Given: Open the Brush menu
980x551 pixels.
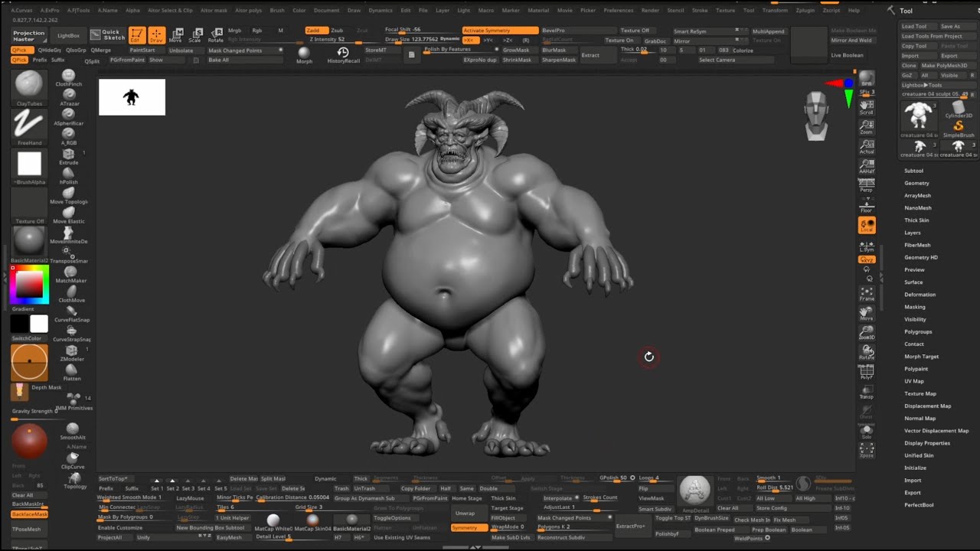Looking at the screenshot, I should tap(277, 11).
